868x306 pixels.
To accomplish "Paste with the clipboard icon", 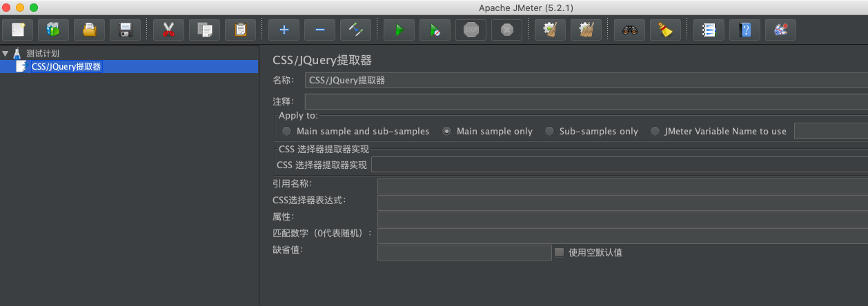I will [x=240, y=30].
